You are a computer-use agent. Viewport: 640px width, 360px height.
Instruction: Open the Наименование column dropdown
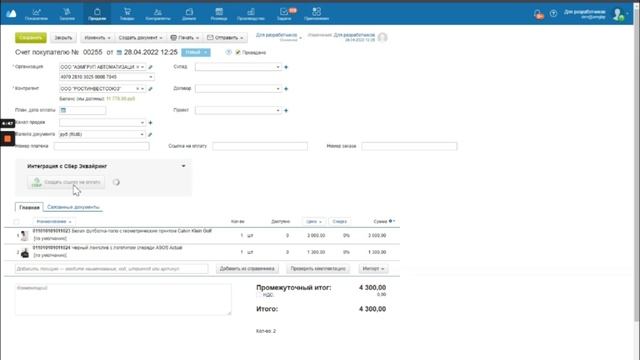tap(53, 221)
